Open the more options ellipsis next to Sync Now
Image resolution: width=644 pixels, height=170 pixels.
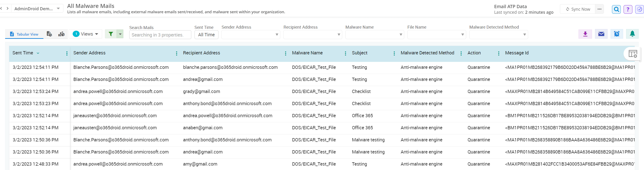coord(599,9)
